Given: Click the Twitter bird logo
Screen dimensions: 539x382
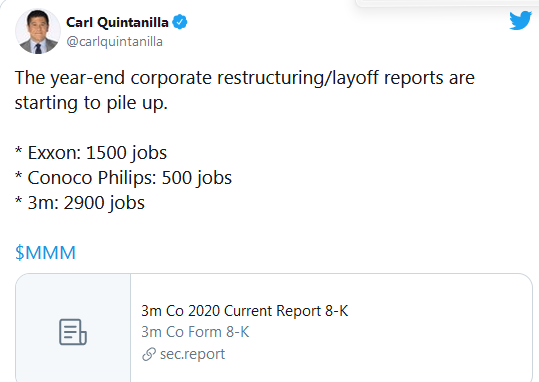Looking at the screenshot, I should tap(520, 21).
